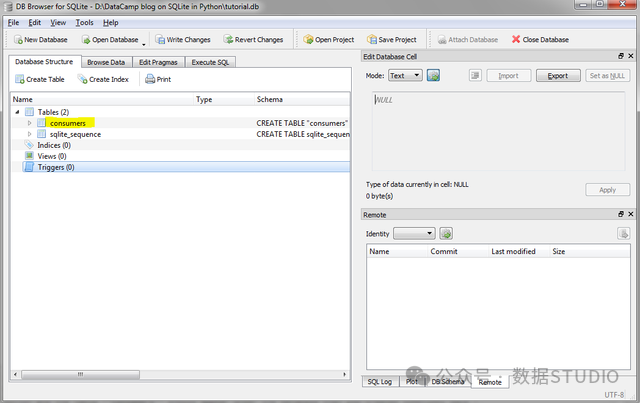Switch to the SQL Log bottom tab

click(380, 382)
